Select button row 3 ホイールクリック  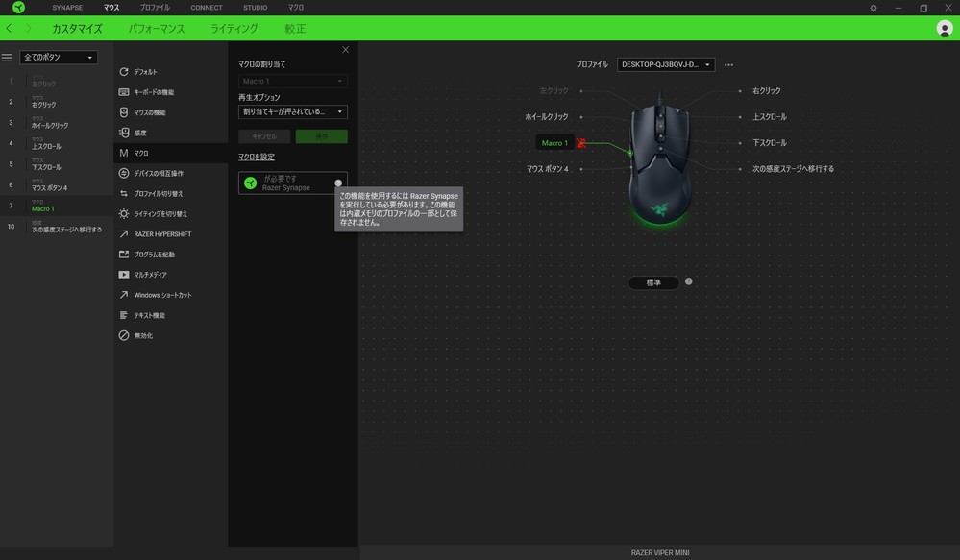pos(57,122)
